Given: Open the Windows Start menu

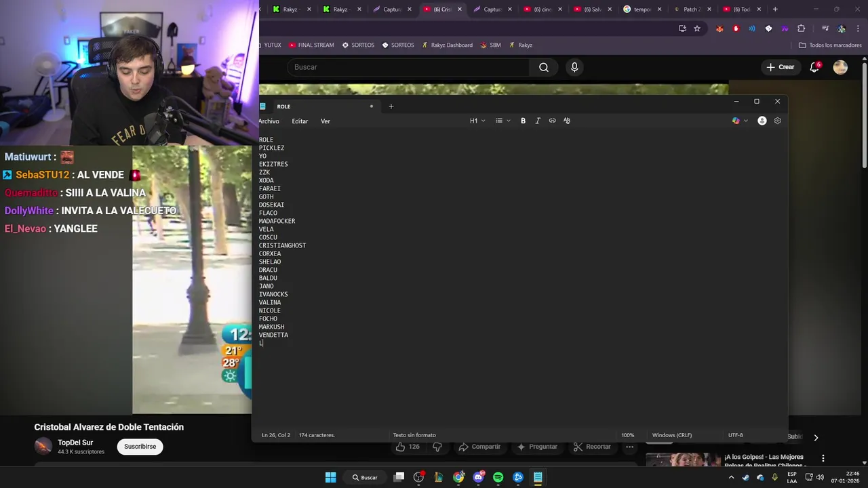Looking at the screenshot, I should [330, 477].
